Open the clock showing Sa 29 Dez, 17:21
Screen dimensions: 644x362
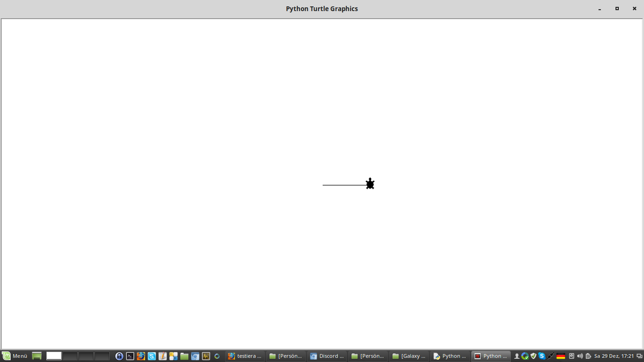613,356
